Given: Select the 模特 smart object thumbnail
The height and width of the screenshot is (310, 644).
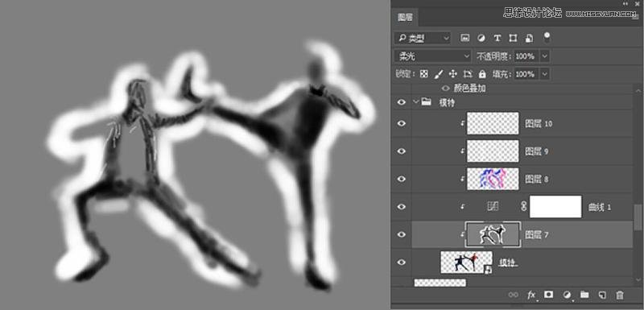Looking at the screenshot, I should [x=466, y=262].
